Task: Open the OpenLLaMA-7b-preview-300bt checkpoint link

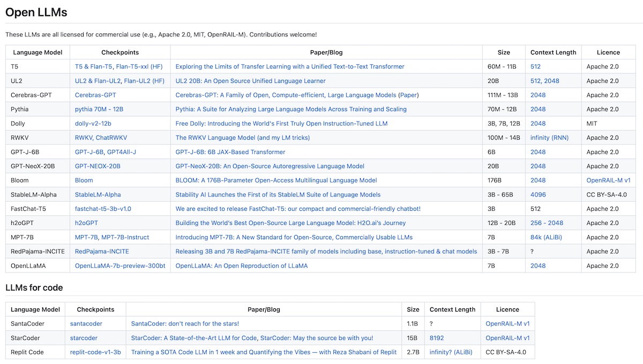Action: tap(120, 266)
